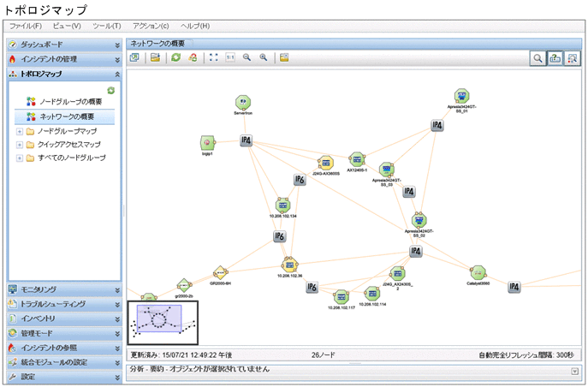Open the ツール(T) menu
Viewport: 588px width, 387px height.
[x=107, y=26]
